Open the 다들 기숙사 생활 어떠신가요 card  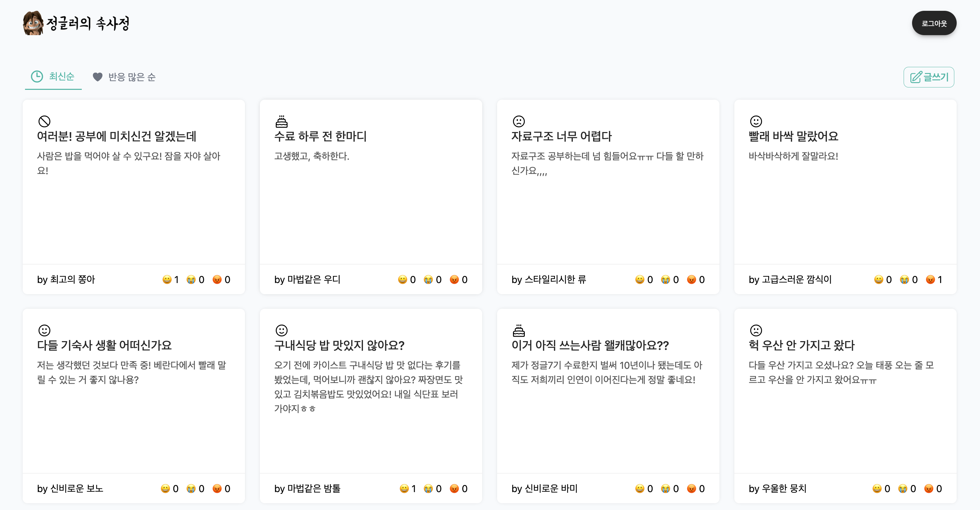[x=104, y=345]
